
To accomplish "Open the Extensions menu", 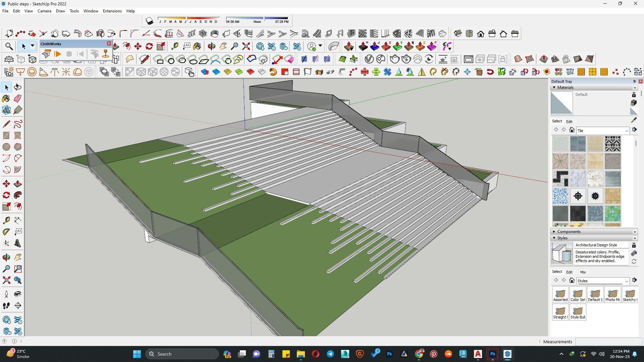I will pyautogui.click(x=112, y=11).
